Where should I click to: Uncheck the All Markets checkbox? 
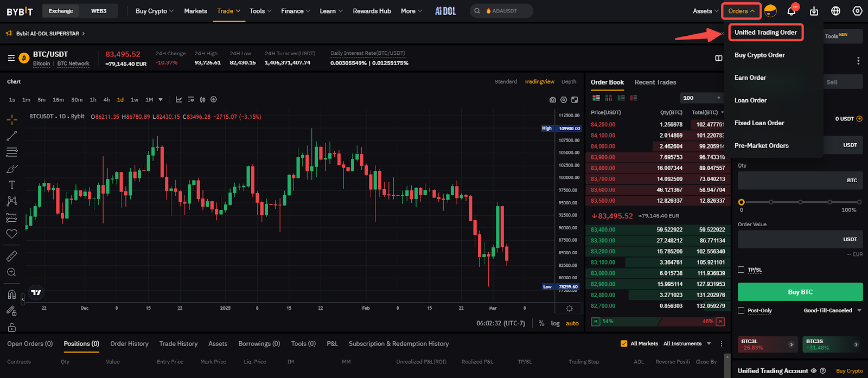tap(624, 343)
